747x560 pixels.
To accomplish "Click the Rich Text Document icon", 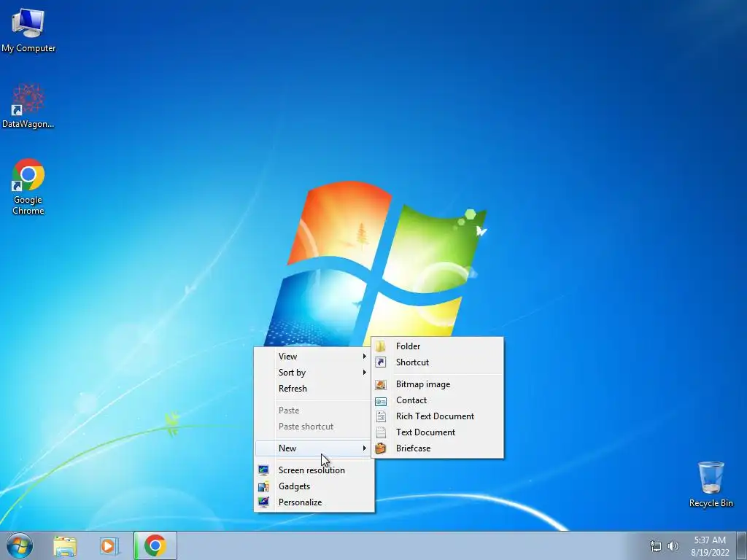I will pos(381,416).
